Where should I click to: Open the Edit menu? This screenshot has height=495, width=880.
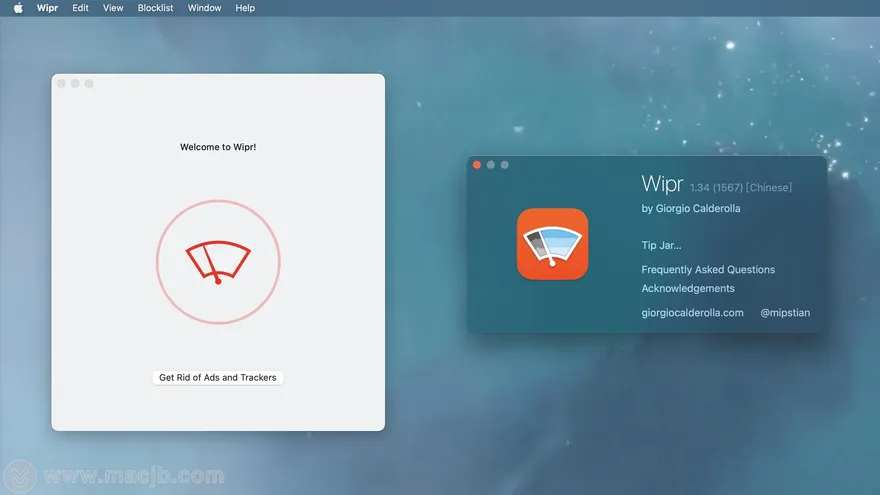pos(80,8)
